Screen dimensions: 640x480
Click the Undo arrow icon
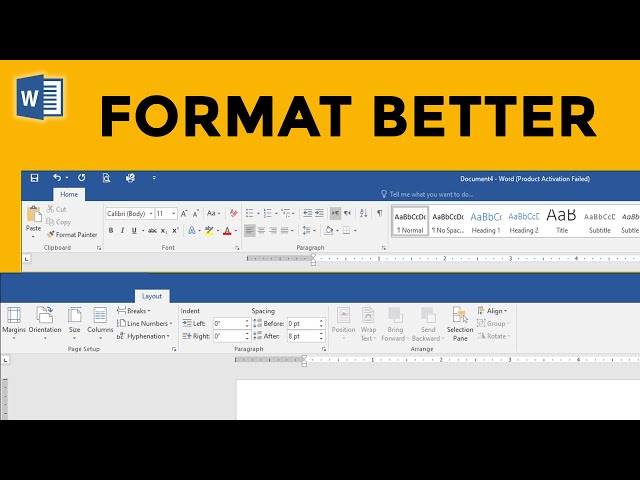[57, 178]
